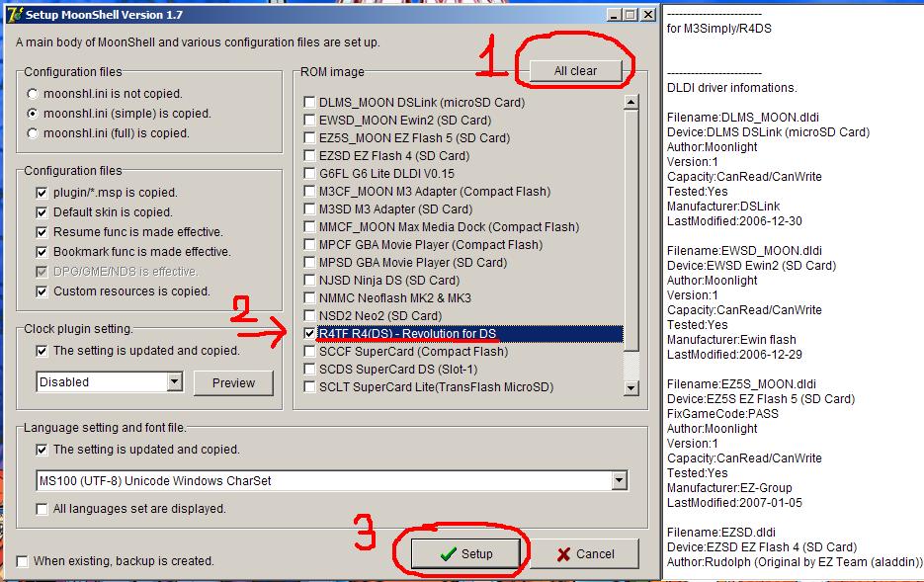Check M3SD M3 Adapter (SD Card) option
Screen dimensions: 924x582
309,209
